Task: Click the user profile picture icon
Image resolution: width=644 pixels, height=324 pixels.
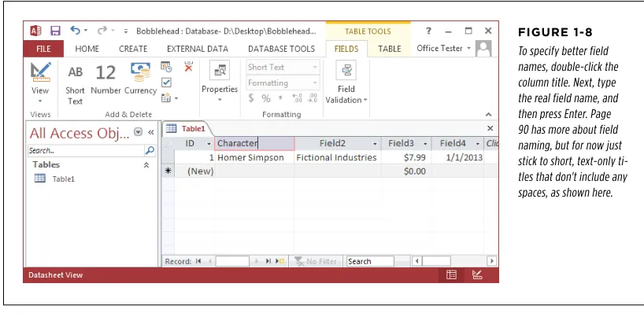Action: pos(483,49)
